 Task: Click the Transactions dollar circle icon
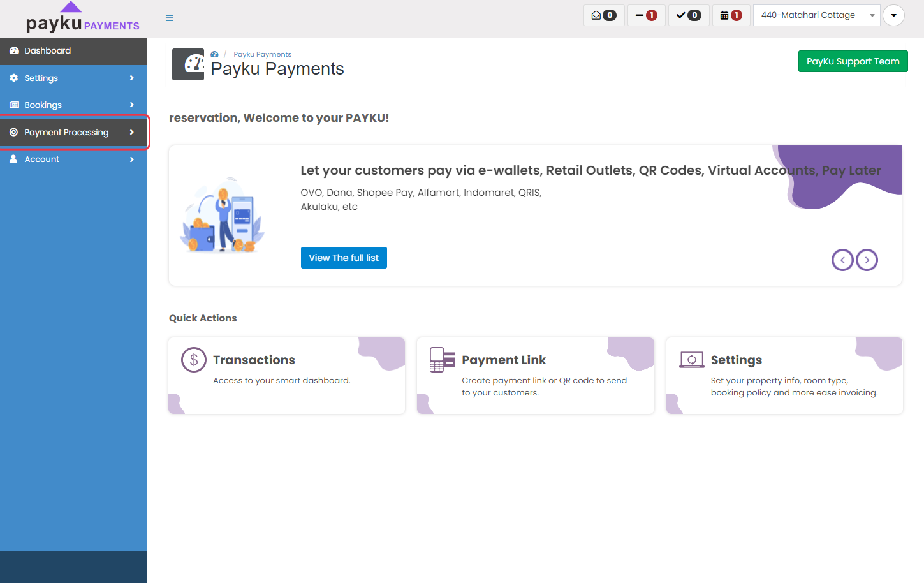click(x=194, y=360)
